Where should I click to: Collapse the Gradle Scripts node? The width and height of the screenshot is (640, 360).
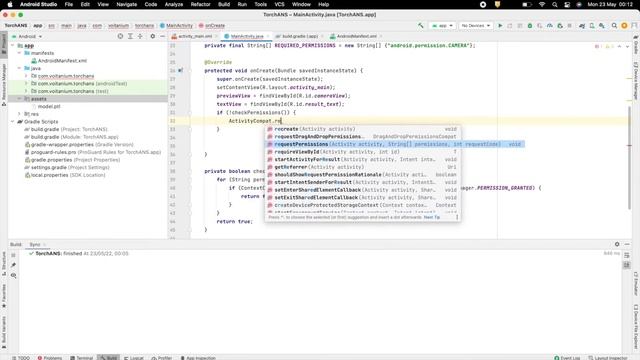click(x=13, y=122)
